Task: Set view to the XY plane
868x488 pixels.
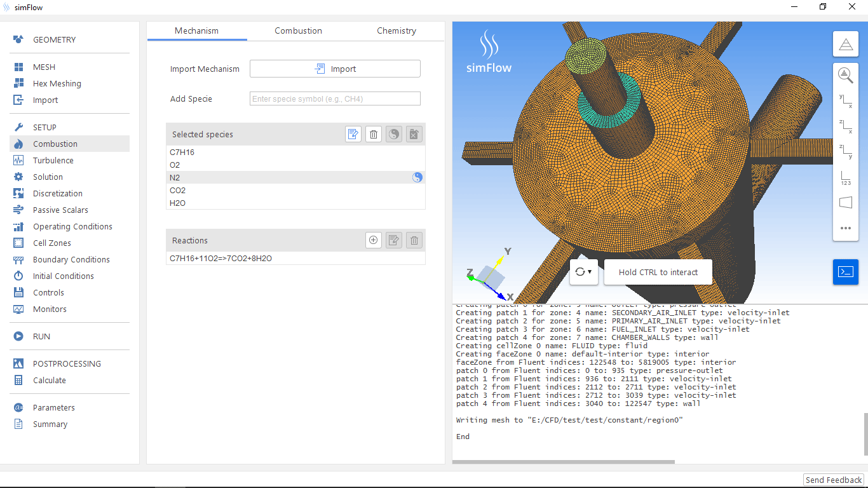Action: [845, 100]
